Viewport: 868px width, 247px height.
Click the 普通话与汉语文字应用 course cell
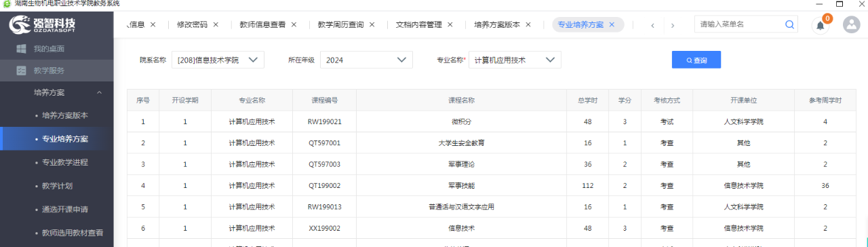(462, 207)
